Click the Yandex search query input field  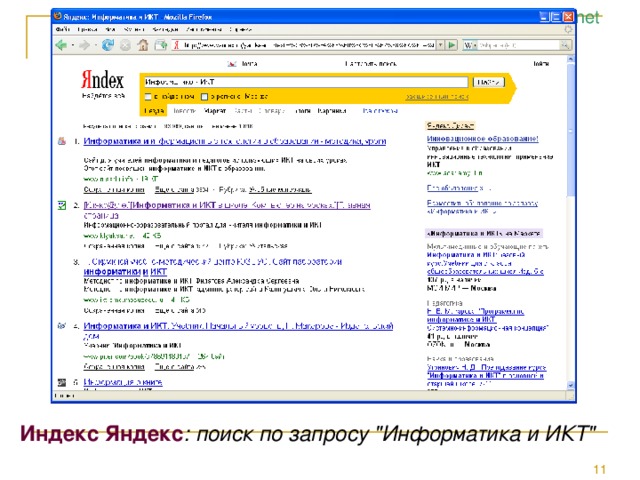305,82
